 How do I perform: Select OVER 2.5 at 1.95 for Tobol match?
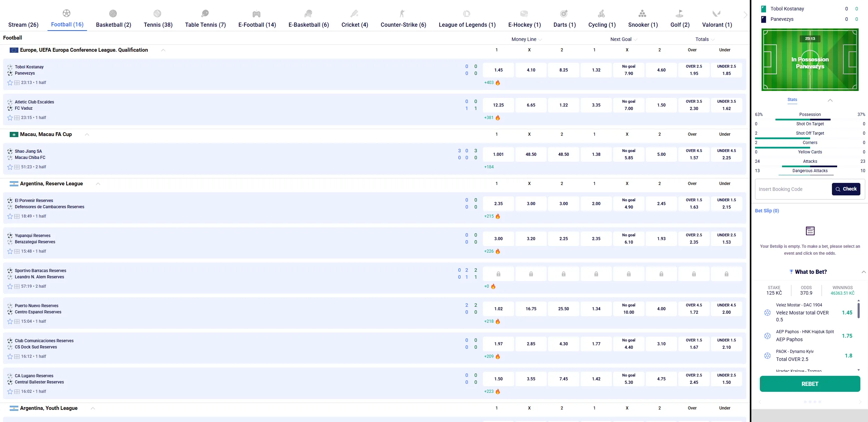(x=694, y=70)
